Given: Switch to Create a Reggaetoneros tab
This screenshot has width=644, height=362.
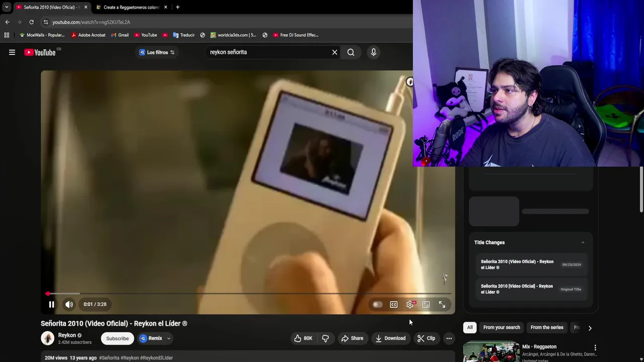Looking at the screenshot, I should coord(131,7).
